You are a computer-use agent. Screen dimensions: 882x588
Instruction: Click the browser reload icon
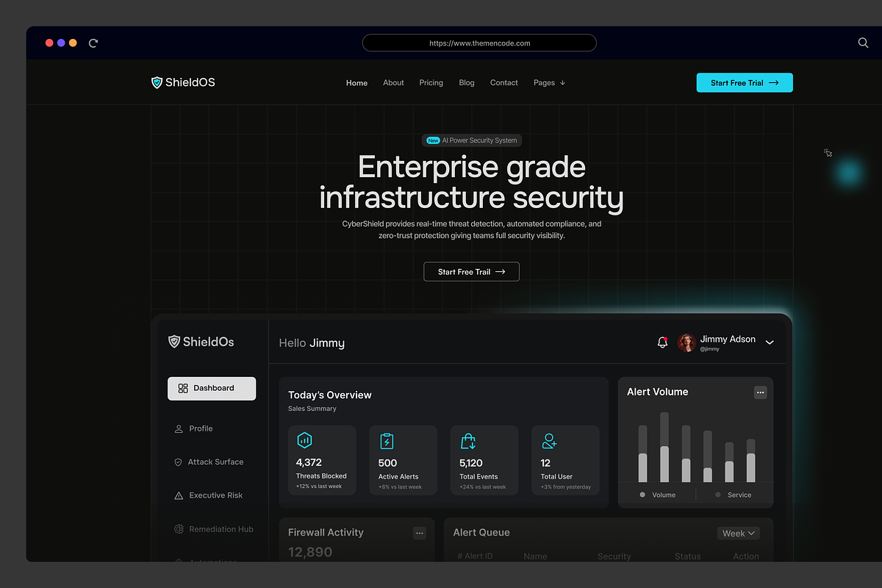click(x=93, y=43)
